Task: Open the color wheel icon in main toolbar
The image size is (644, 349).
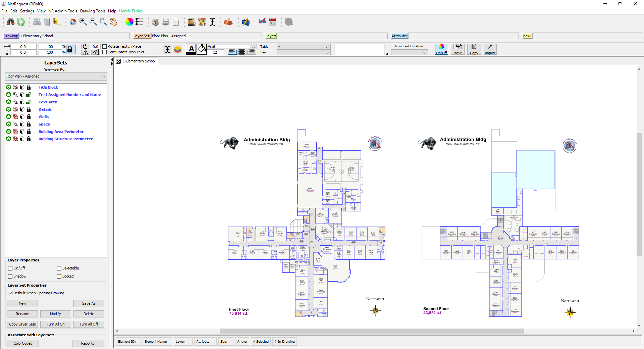Action: (x=129, y=22)
